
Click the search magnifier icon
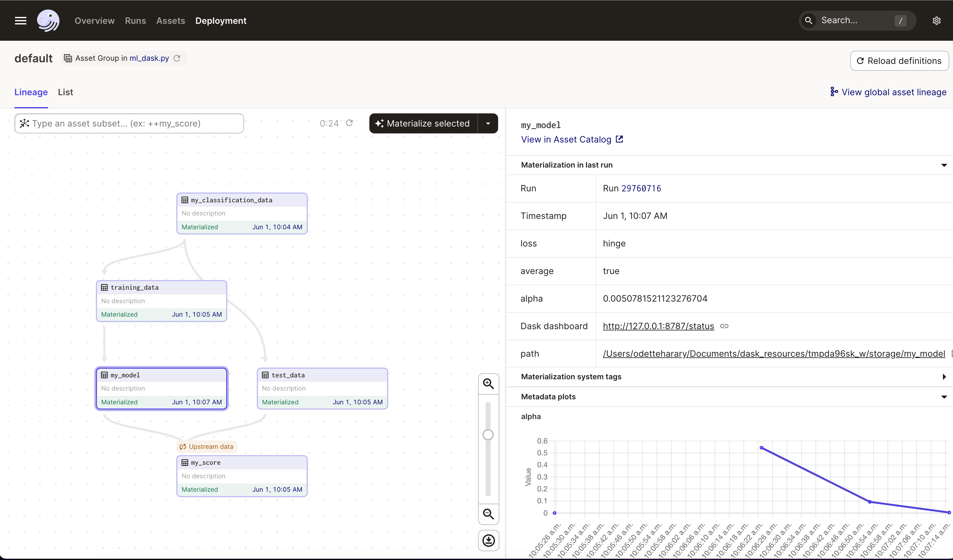(x=809, y=20)
